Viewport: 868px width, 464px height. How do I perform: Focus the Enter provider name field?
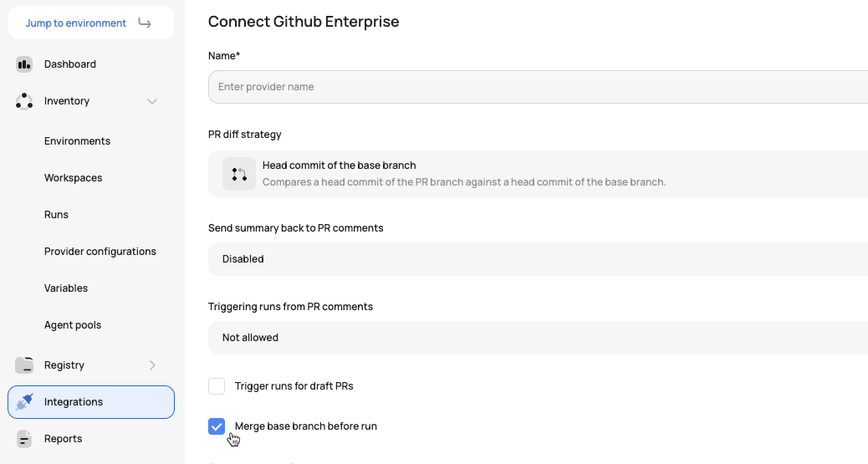coord(538,87)
